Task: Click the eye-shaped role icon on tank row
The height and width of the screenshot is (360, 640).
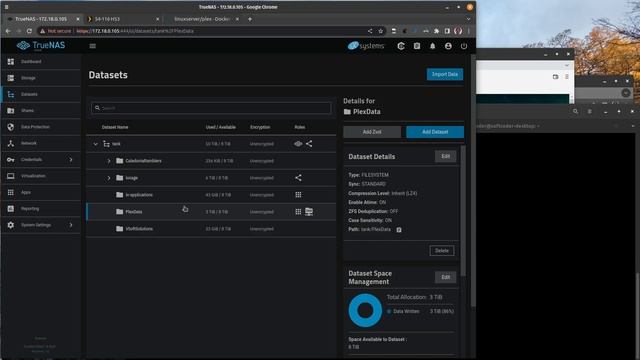Action: pos(298,144)
